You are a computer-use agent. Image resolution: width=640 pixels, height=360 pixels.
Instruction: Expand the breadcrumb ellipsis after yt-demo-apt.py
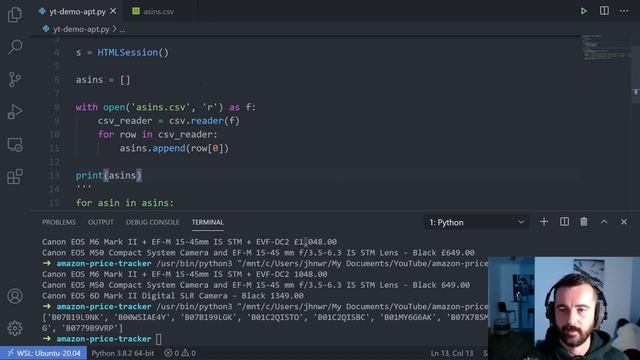(x=122, y=29)
